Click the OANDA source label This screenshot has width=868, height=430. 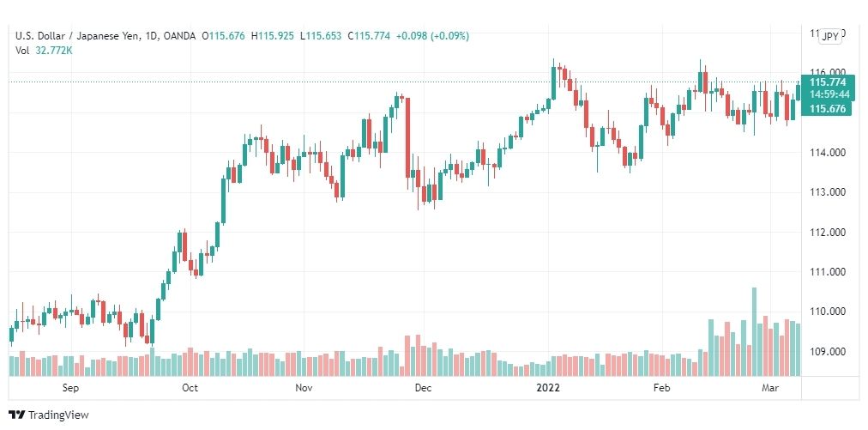click(x=180, y=36)
